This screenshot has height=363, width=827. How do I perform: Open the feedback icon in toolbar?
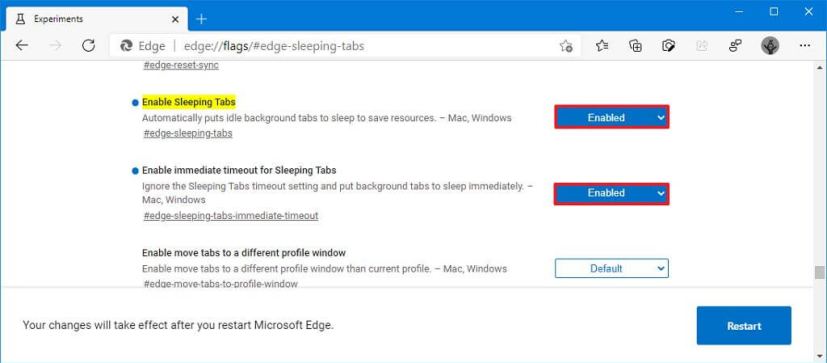click(x=735, y=46)
